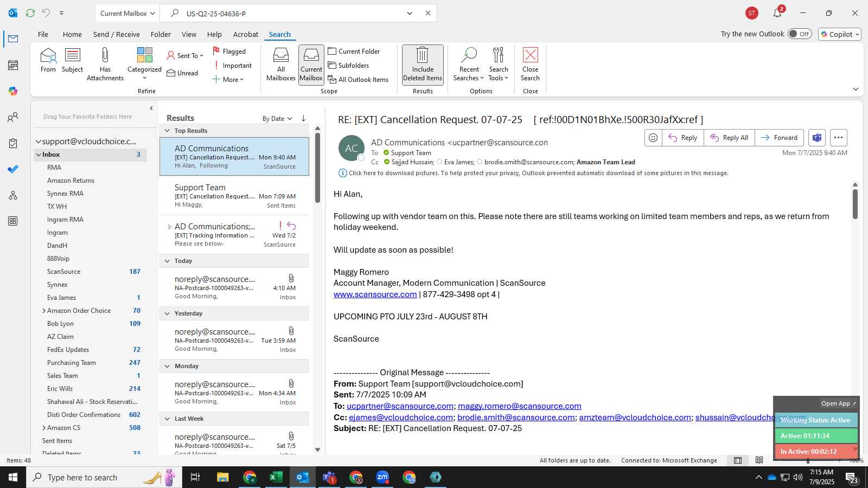The width and height of the screenshot is (868, 488).
Task: Open Search Tools dropdown
Action: (x=499, y=64)
